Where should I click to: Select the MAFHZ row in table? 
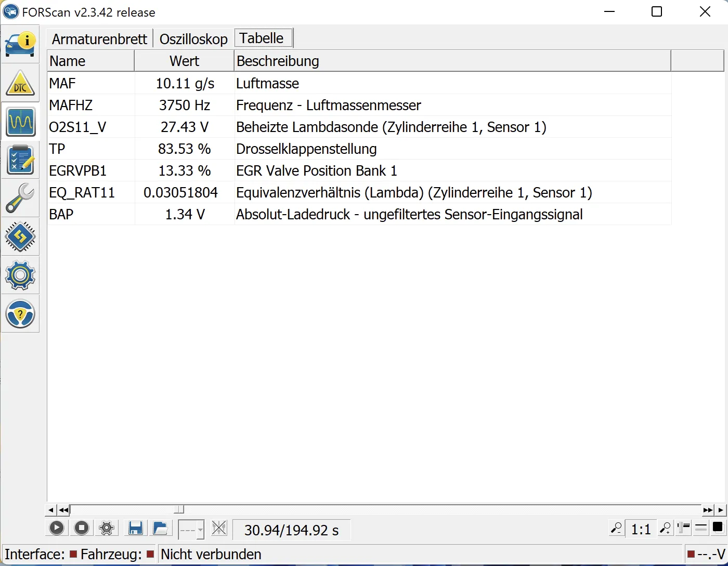(x=71, y=106)
